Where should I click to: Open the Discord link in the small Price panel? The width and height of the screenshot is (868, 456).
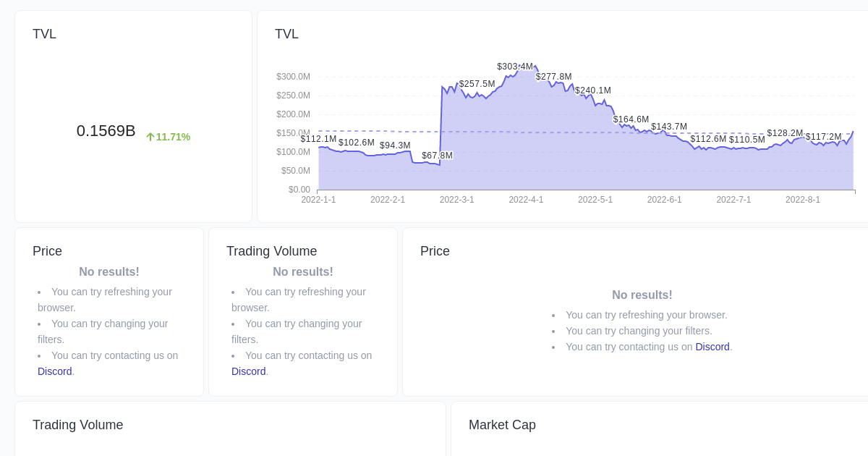pyautogui.click(x=54, y=371)
